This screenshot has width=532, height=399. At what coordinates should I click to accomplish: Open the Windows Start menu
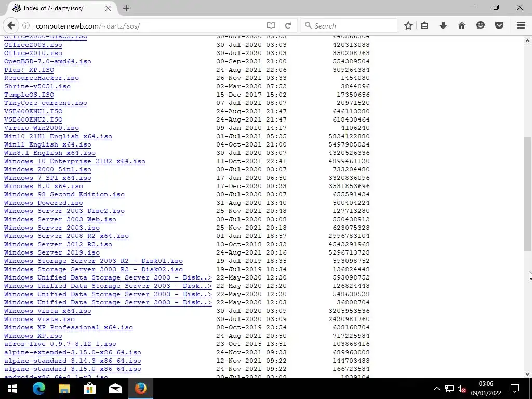(12, 389)
